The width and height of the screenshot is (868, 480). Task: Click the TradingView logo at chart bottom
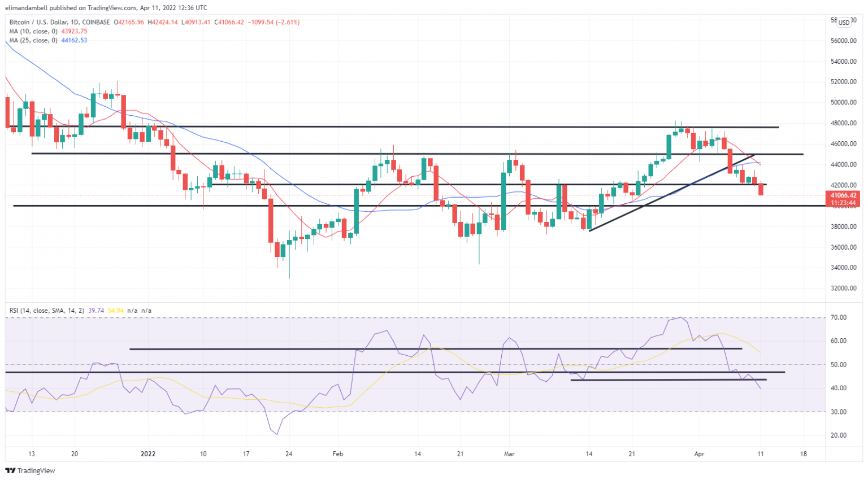tap(31, 470)
